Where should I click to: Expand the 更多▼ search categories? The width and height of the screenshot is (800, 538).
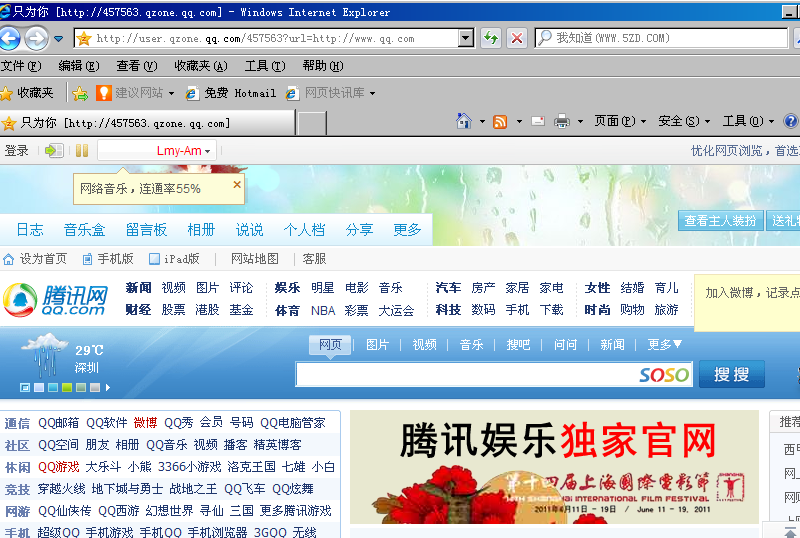pyautogui.click(x=664, y=345)
